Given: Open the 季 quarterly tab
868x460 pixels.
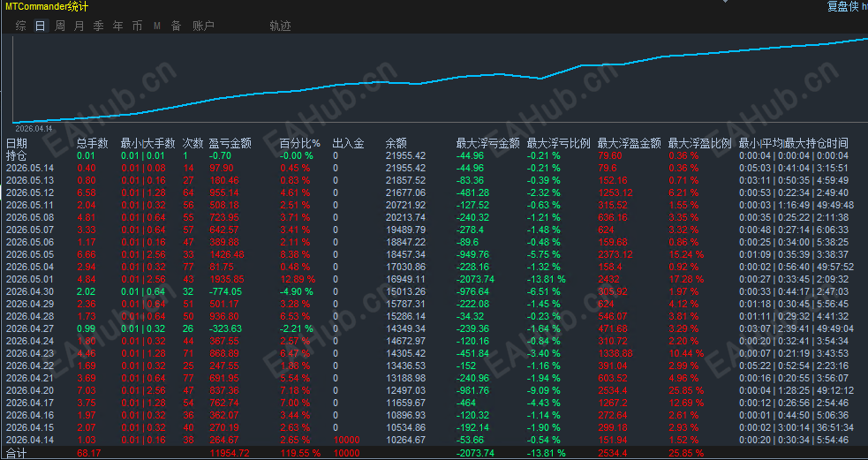Looking at the screenshot, I should pyautogui.click(x=99, y=26).
